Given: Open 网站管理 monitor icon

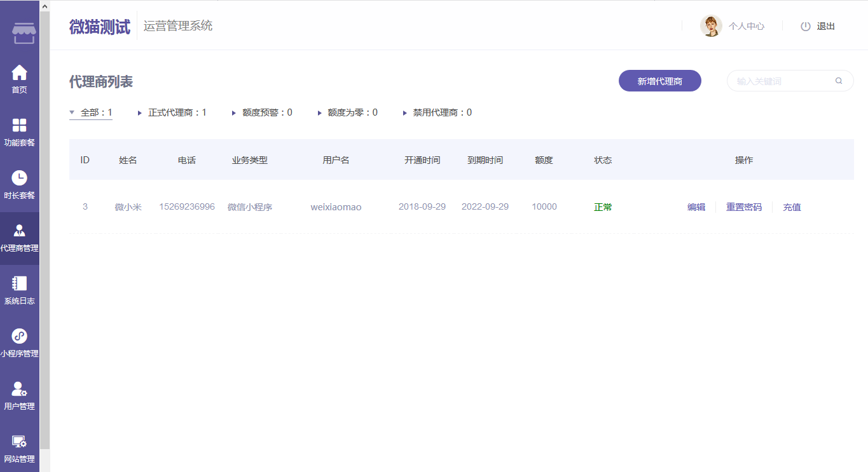Looking at the screenshot, I should click(20, 442).
